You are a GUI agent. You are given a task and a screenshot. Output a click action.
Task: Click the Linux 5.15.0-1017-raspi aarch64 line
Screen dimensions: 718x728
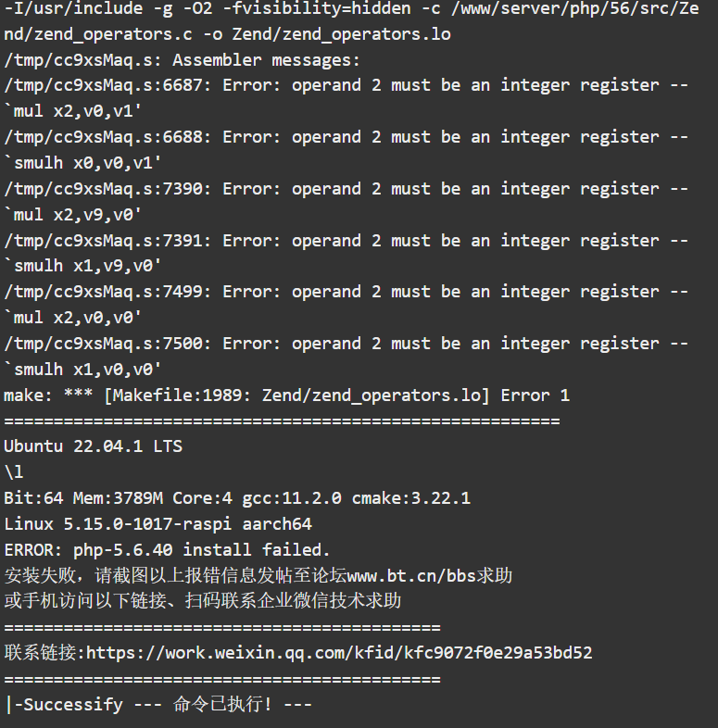click(x=157, y=524)
